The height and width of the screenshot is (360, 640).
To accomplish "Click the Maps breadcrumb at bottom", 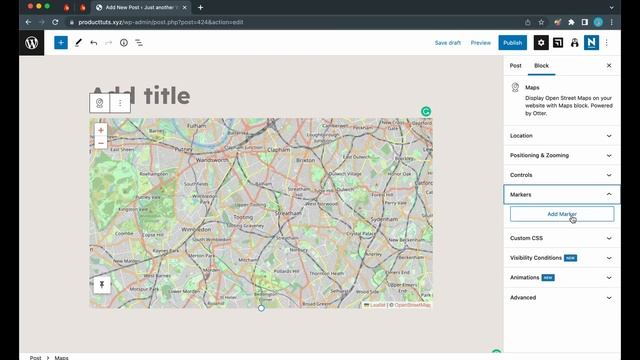I will [x=62, y=357].
